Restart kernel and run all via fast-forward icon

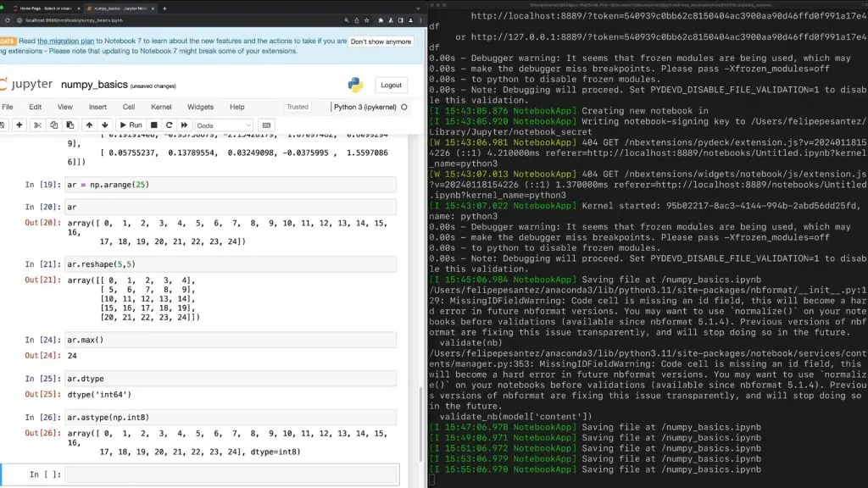(184, 125)
